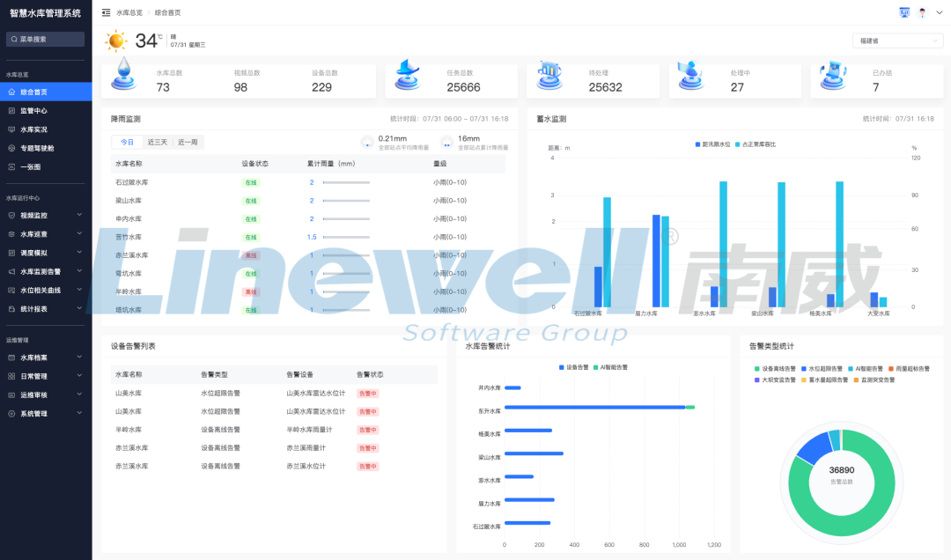Viewport: 951px width, 560px height.
Task: Switch rainfall view to 近三天 tab
Action: (x=158, y=142)
